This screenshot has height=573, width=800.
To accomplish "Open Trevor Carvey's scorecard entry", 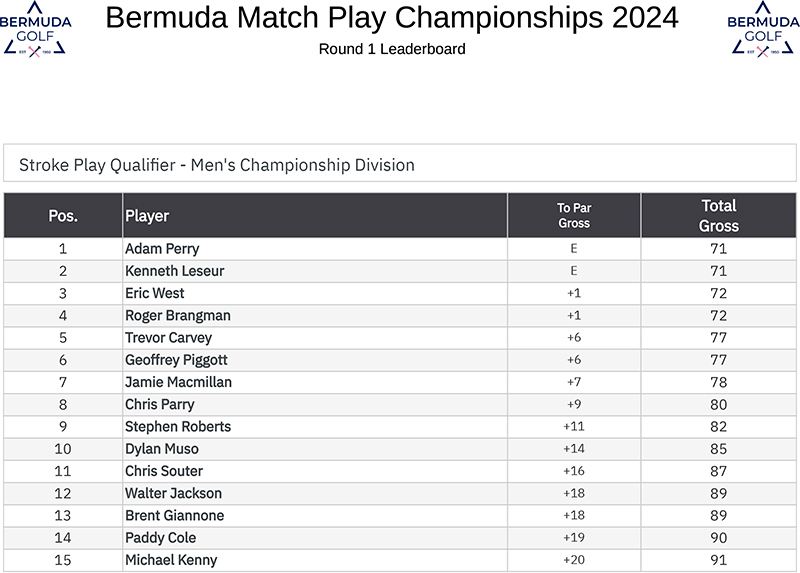I will tap(168, 338).
